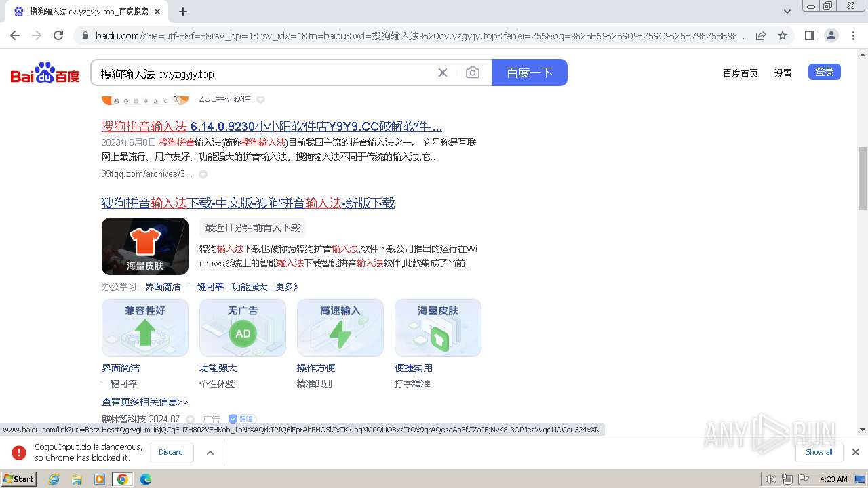
Task: Open new tab with plus button
Action: pyautogui.click(x=183, y=12)
